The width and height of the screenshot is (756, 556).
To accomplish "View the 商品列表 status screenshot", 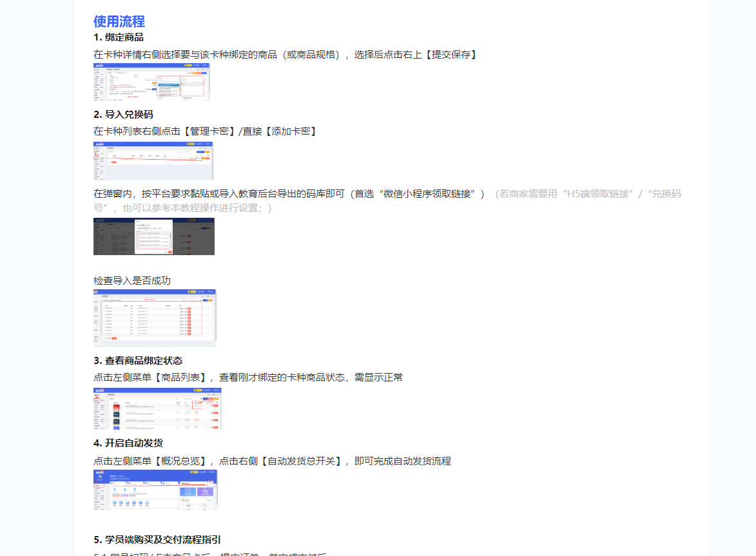I will tap(157, 408).
